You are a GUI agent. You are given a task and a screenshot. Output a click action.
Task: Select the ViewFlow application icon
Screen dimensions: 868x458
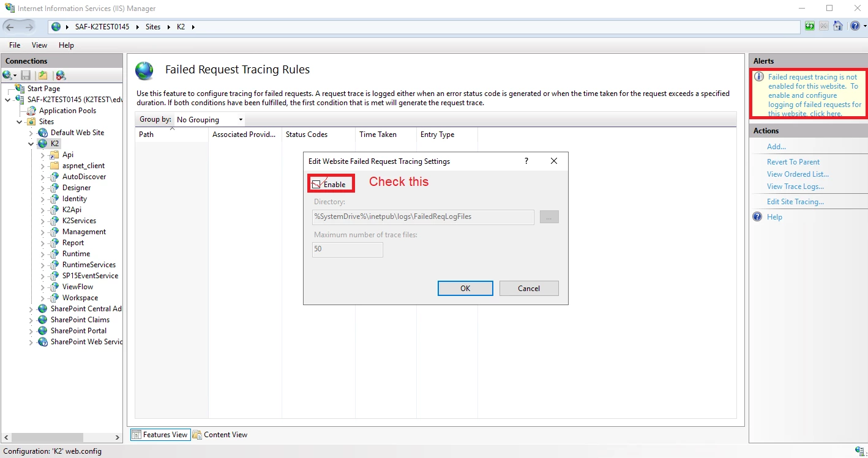point(54,287)
